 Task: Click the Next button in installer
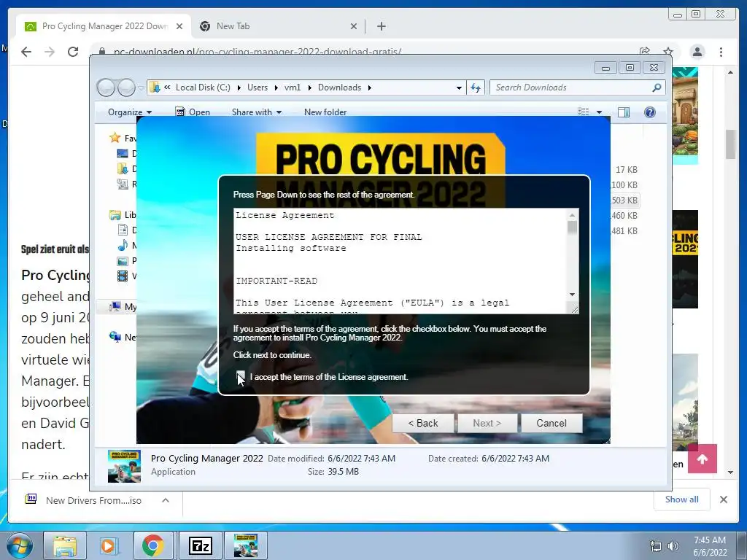[487, 423]
